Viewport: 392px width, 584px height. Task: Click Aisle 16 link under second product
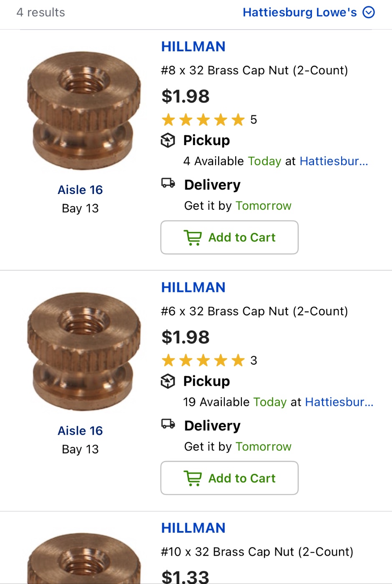(80, 430)
